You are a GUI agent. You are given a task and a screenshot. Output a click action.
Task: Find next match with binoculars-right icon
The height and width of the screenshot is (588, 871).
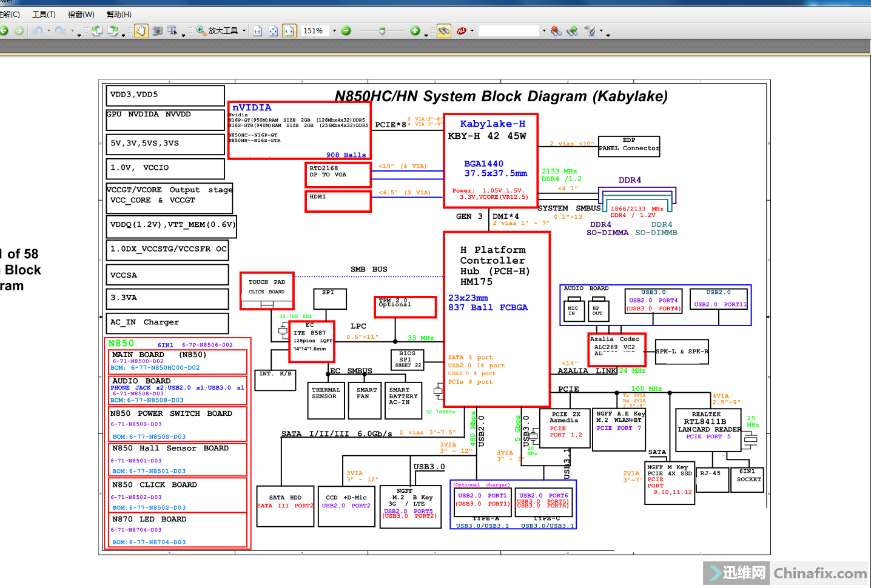572,30
